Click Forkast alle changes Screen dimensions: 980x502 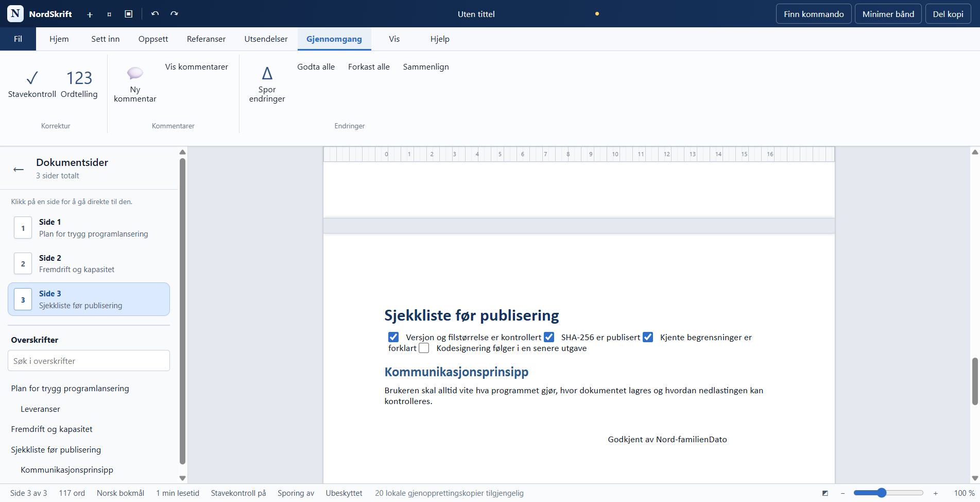(x=369, y=67)
